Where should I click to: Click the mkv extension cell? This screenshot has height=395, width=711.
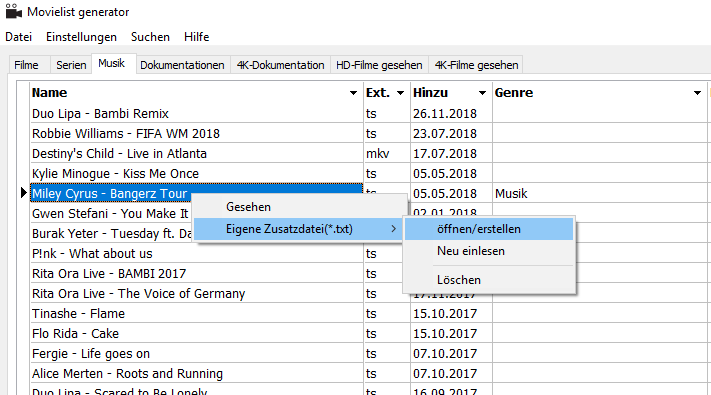387,153
